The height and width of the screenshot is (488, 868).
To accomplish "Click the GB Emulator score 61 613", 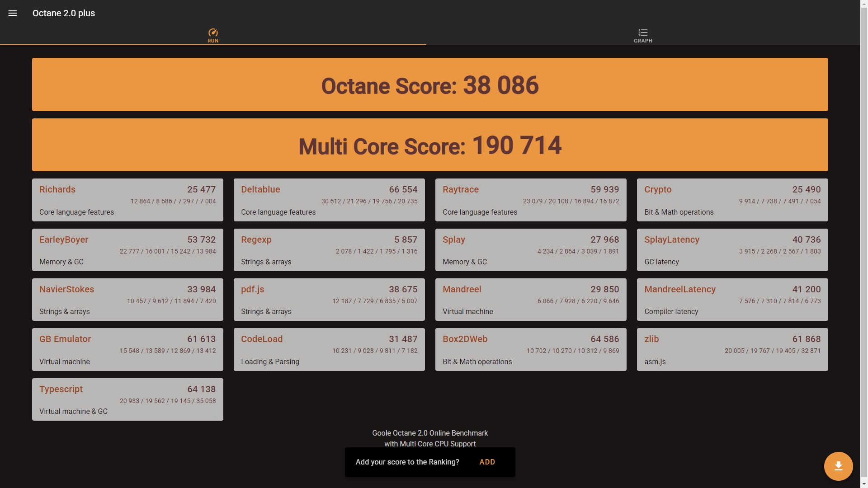I will point(202,339).
